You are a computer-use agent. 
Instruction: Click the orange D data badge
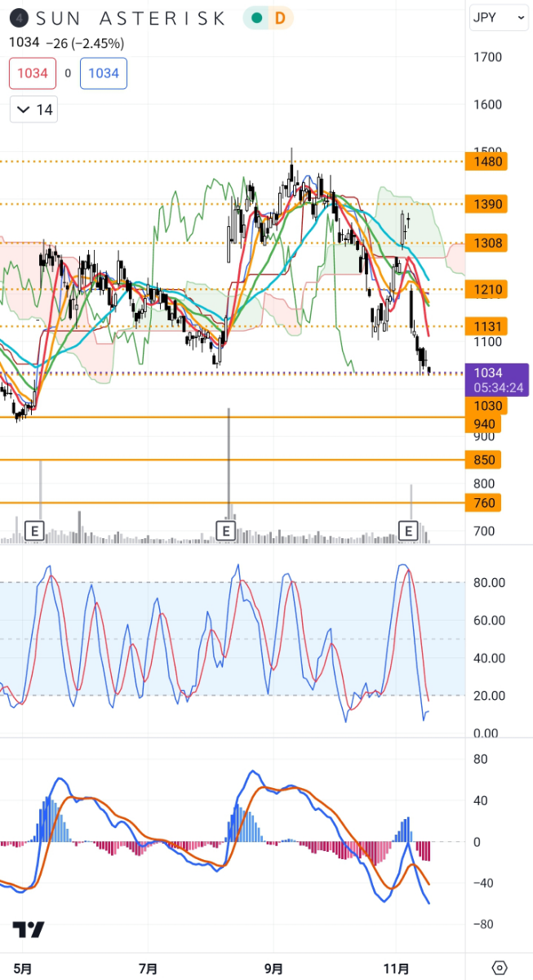point(280,18)
